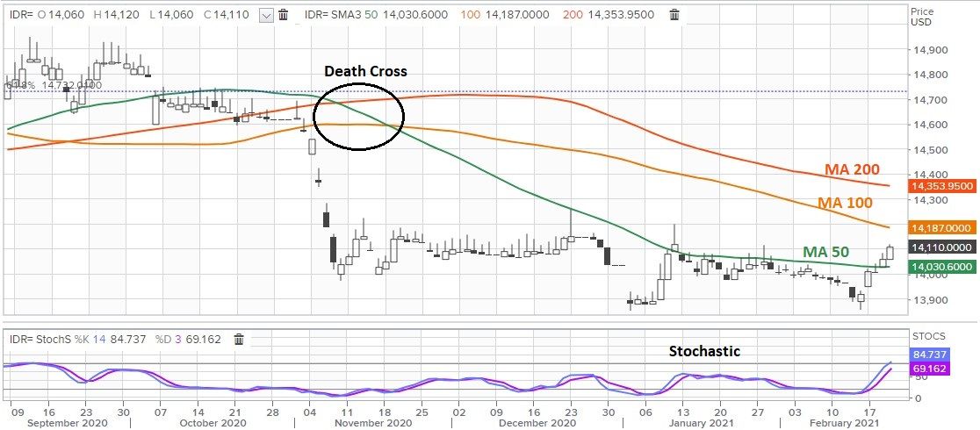The image size is (980, 430).
Task: Remove the StochS indicator with its trash icon
Action: point(239,340)
